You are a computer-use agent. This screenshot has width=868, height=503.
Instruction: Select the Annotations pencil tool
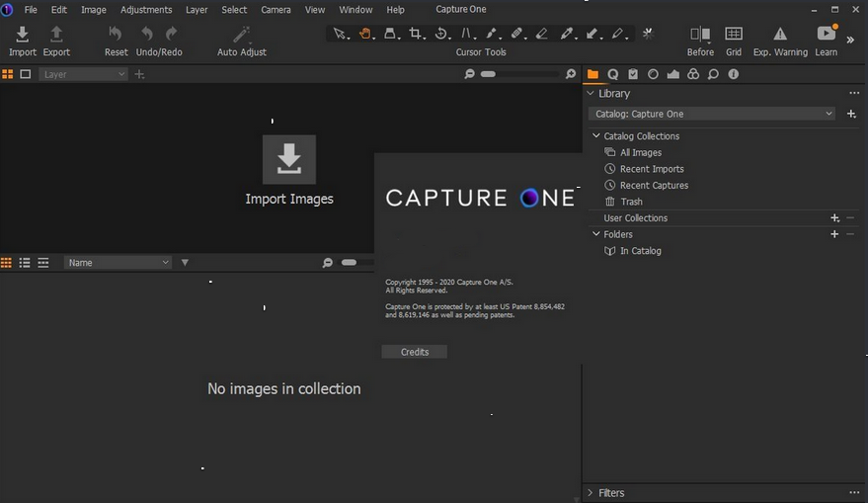(x=617, y=34)
